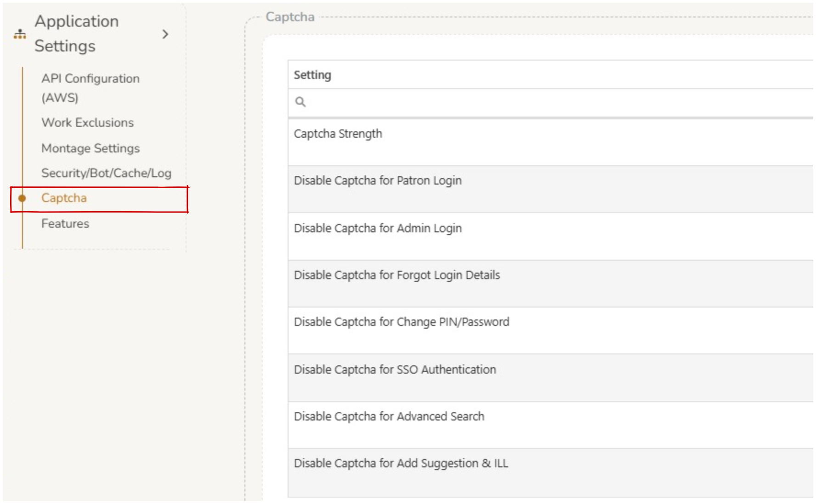The width and height of the screenshot is (816, 504).
Task: Open API Configuration (AWS) settings
Action: (x=90, y=88)
